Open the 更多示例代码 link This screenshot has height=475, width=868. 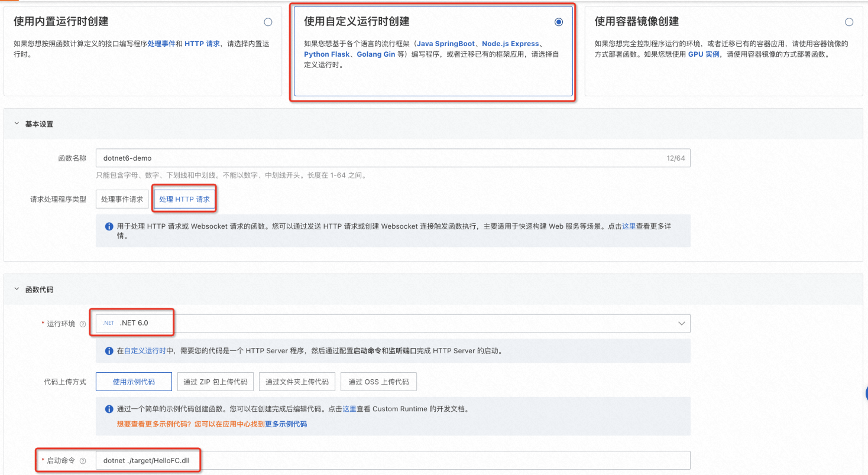(286, 424)
